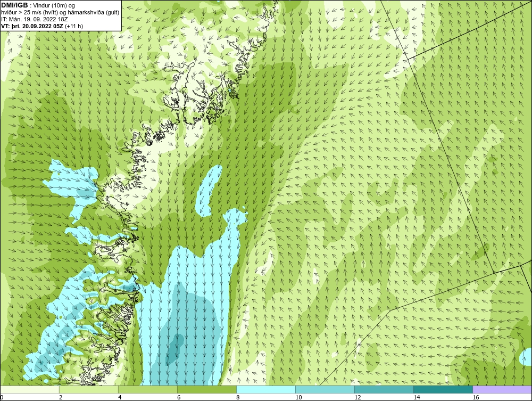Click the '(+11 h)' forecast offset text
This screenshot has height=401, width=532.
(74, 26)
